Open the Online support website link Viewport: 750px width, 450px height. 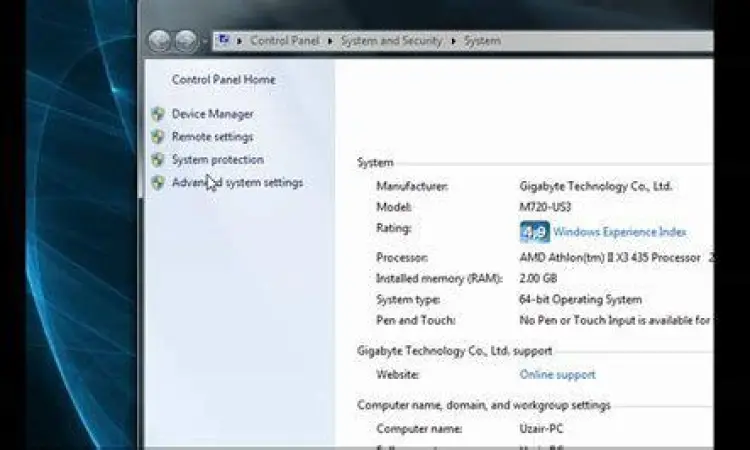(557, 374)
